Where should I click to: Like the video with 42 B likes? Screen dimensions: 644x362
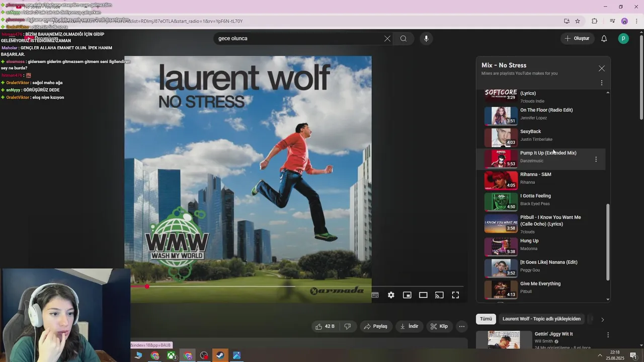[x=325, y=326]
